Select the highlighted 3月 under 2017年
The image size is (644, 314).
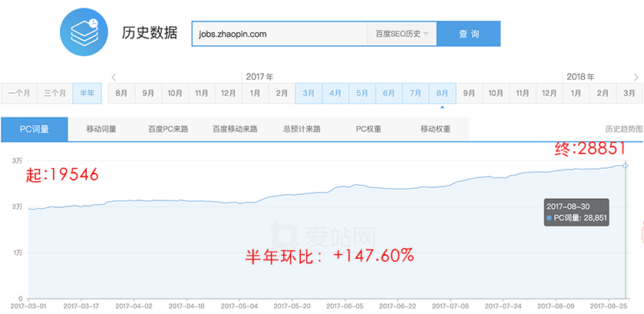pos(309,94)
